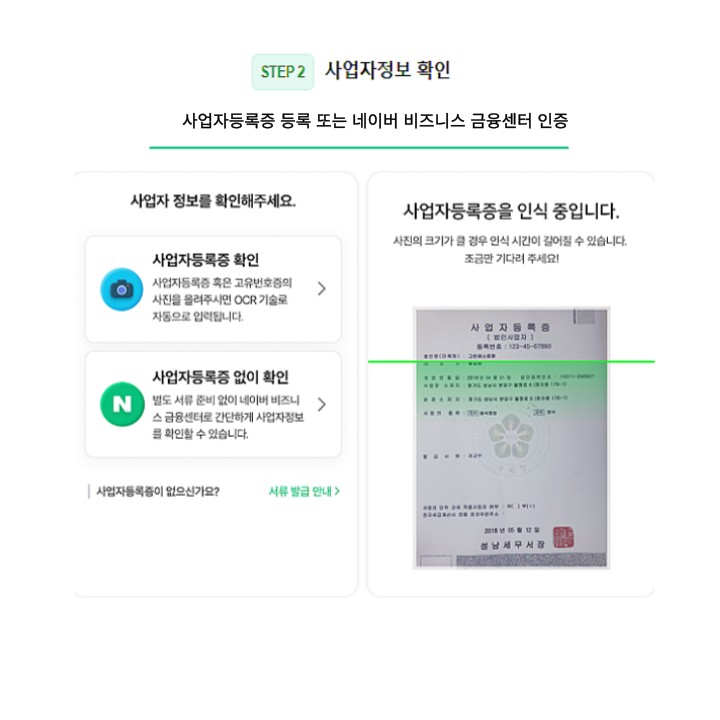
Task: Click the 사업자등록증이 없으신가요? text
Action: click(x=158, y=491)
